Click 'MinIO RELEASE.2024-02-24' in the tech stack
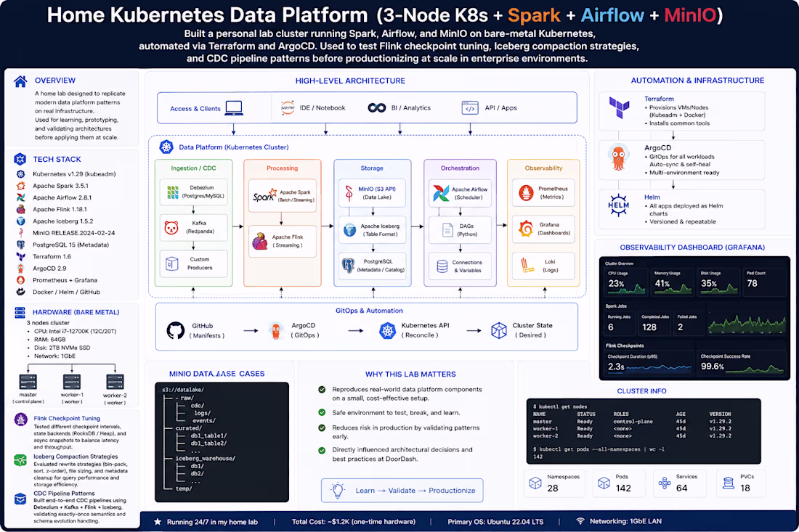This screenshot has height=532, width=799. pyautogui.click(x=74, y=233)
